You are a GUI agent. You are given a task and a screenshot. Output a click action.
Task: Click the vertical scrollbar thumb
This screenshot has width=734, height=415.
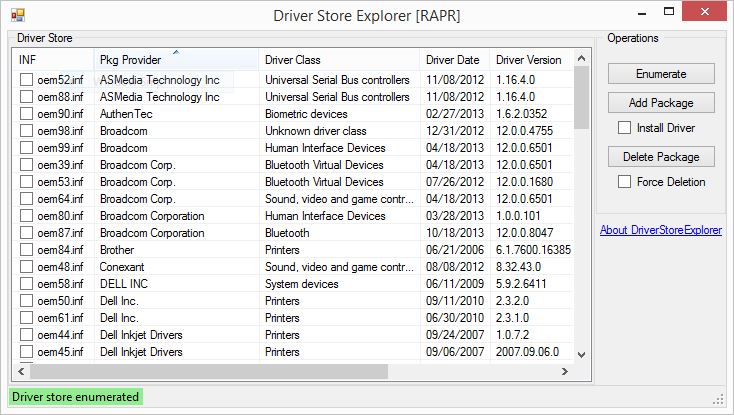[581, 97]
